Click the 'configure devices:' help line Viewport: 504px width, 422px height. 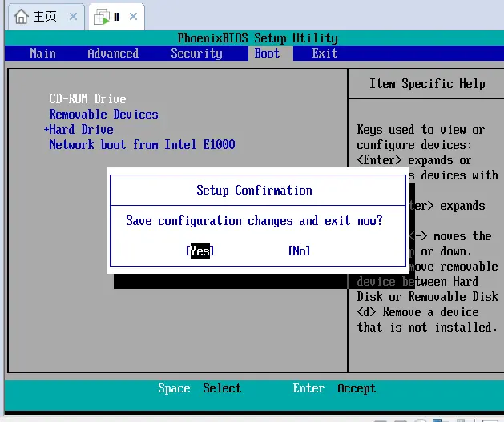click(414, 144)
